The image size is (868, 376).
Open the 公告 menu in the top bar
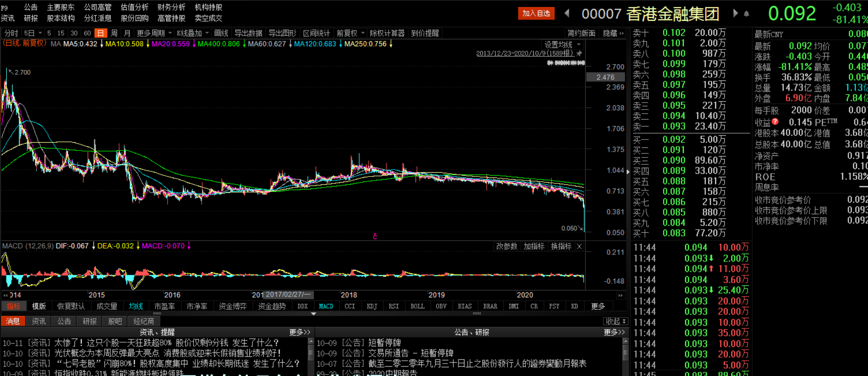pos(31,7)
